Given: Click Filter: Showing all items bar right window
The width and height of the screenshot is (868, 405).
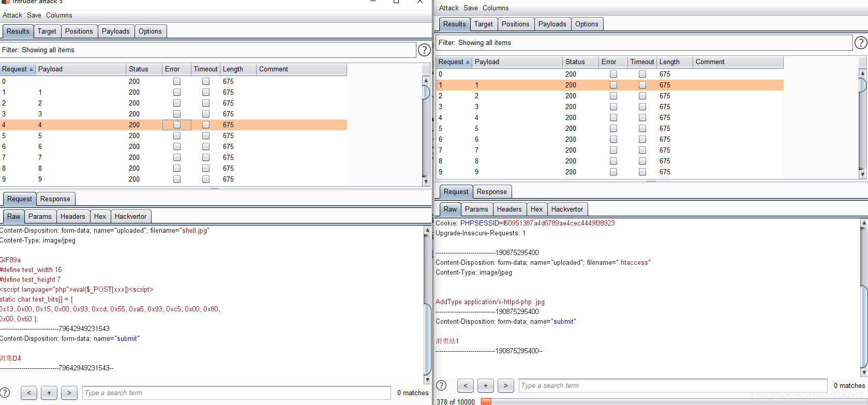Looking at the screenshot, I should [645, 42].
